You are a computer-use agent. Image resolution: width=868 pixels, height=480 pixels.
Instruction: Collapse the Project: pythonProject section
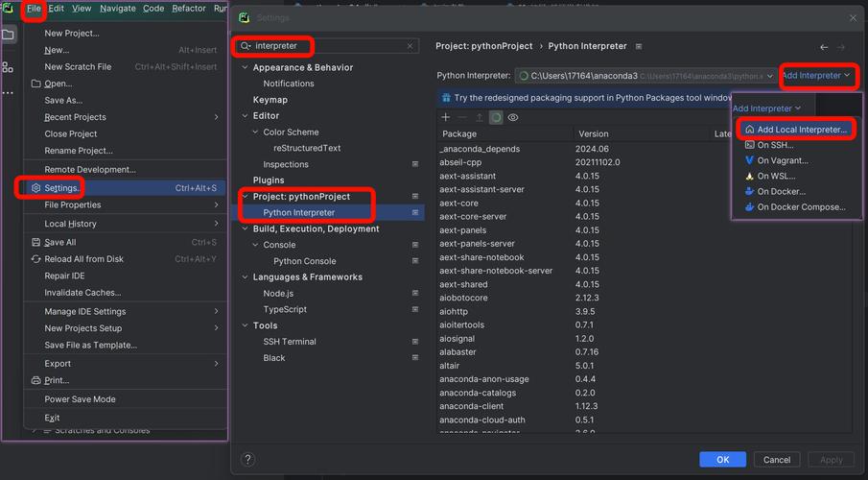[x=245, y=196]
